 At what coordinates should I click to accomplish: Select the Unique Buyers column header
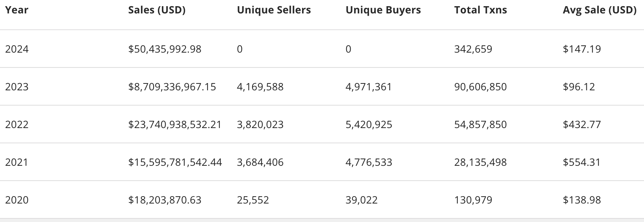pos(383,10)
